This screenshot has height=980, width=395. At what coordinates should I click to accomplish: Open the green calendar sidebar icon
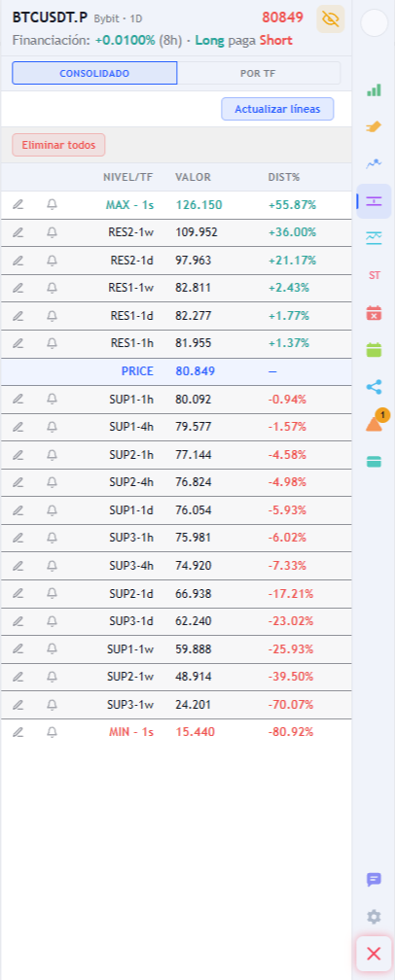374,349
